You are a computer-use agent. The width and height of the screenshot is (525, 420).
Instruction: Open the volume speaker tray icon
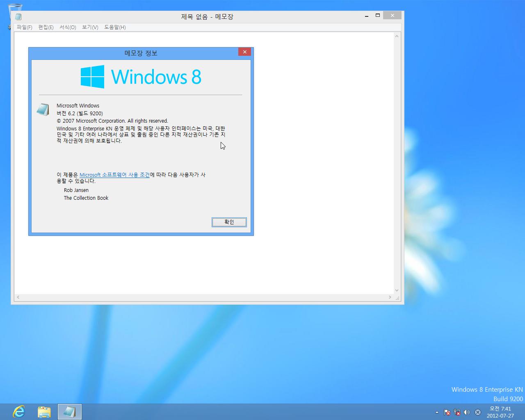tap(467, 412)
